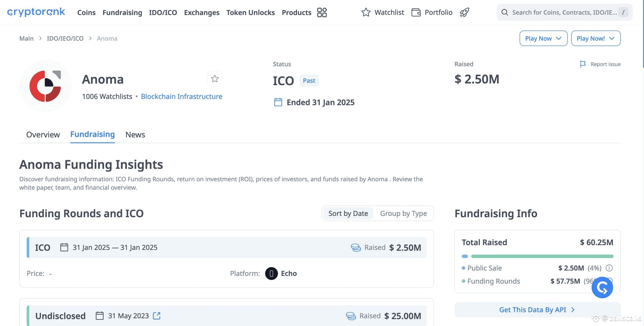Click info icon beside Public Sale percentage
Viewport: 644px width, 326px height.
coord(609,268)
